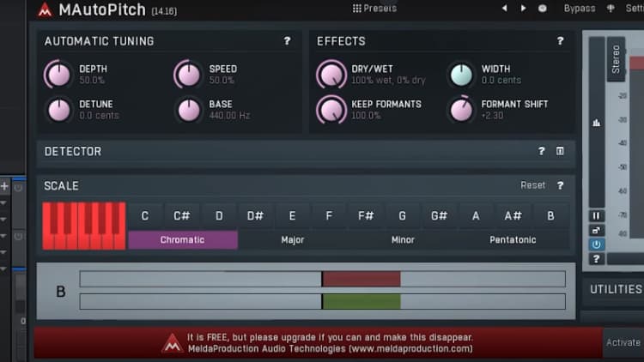Select the Chromatic scale preset
Viewport: 644px width, 362px height.
point(183,239)
